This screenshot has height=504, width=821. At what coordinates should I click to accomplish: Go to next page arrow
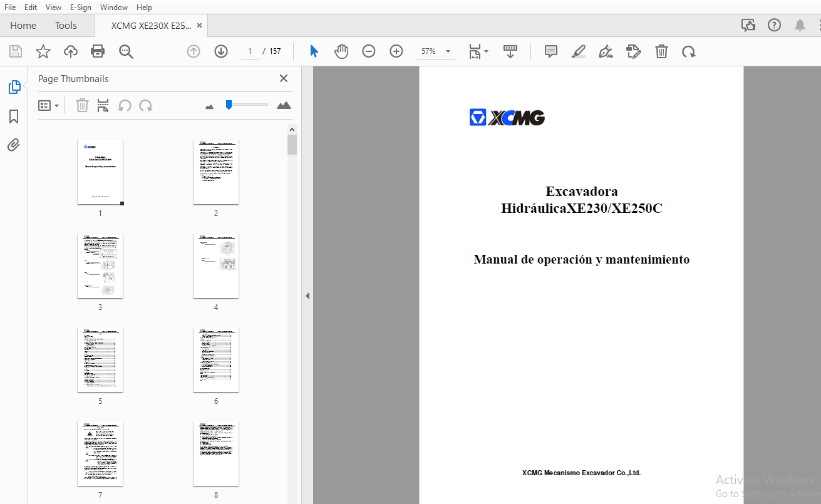click(221, 51)
